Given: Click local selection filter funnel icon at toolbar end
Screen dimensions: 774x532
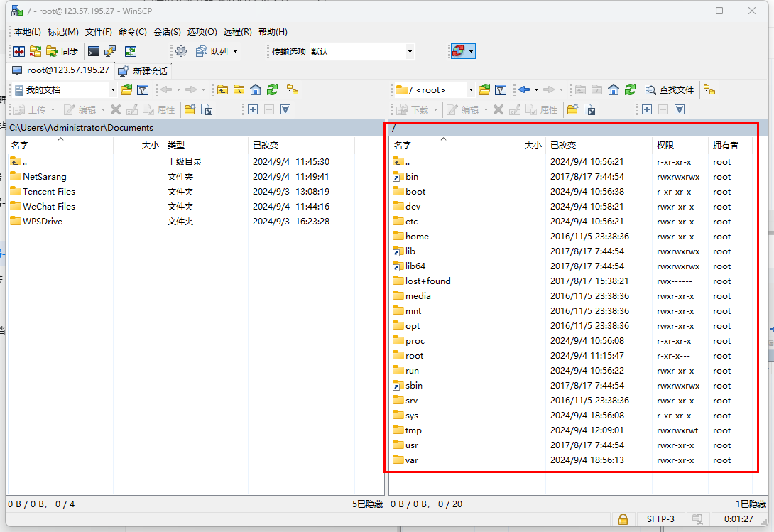Looking at the screenshot, I should coord(285,109).
